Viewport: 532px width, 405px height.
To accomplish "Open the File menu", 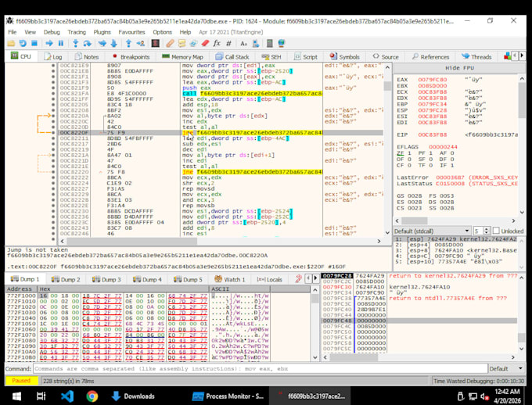I will (13, 32).
